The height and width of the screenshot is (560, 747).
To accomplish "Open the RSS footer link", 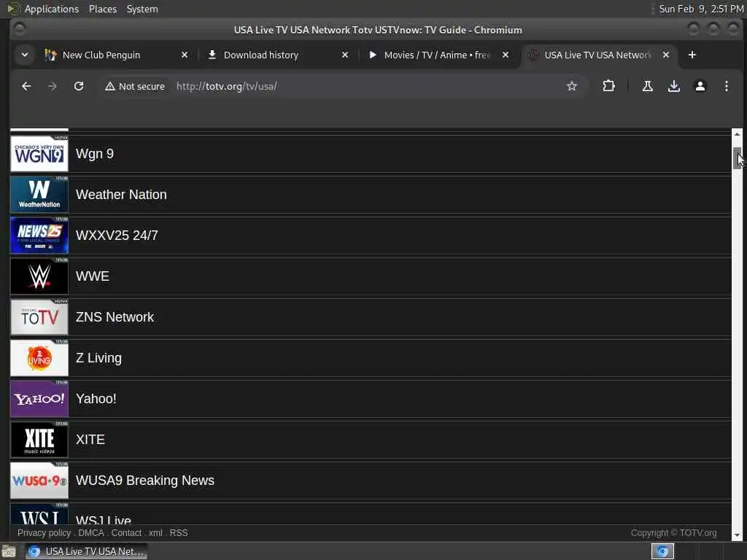I will point(179,533).
